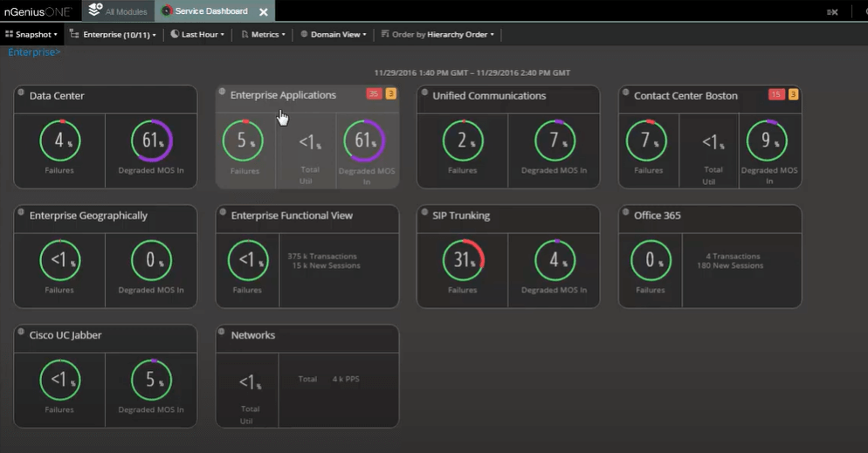
Task: Open the SIP Trunking tile title
Action: [x=461, y=216]
